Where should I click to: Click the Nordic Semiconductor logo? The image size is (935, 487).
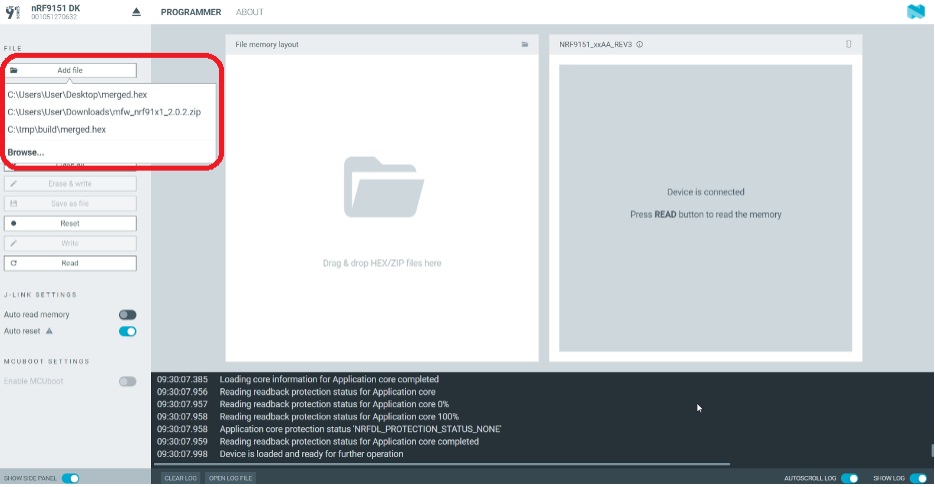coord(915,12)
